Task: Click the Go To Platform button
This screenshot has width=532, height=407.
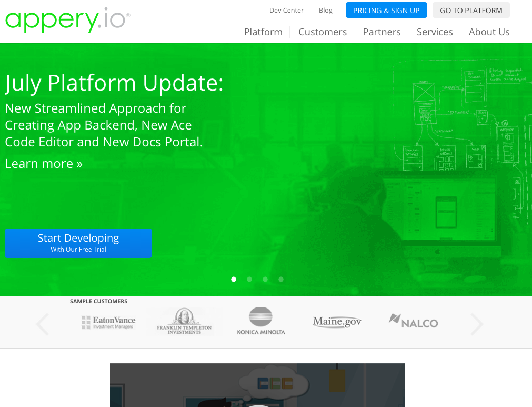Action: point(471,11)
